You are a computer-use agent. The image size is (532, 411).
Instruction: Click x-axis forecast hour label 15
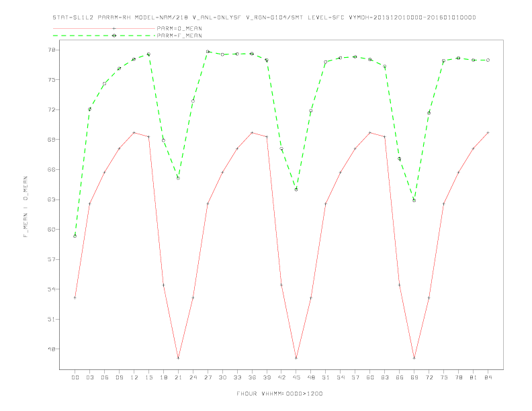click(148, 377)
